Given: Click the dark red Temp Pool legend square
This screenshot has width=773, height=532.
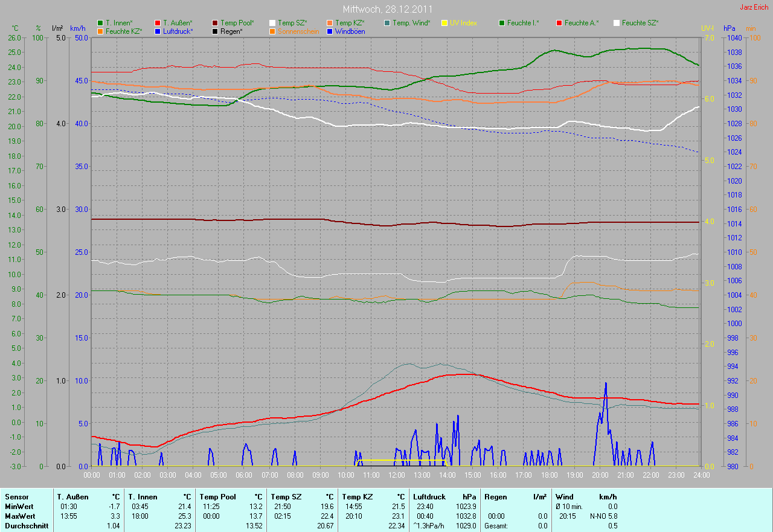Looking at the screenshot, I should tap(216, 23).
